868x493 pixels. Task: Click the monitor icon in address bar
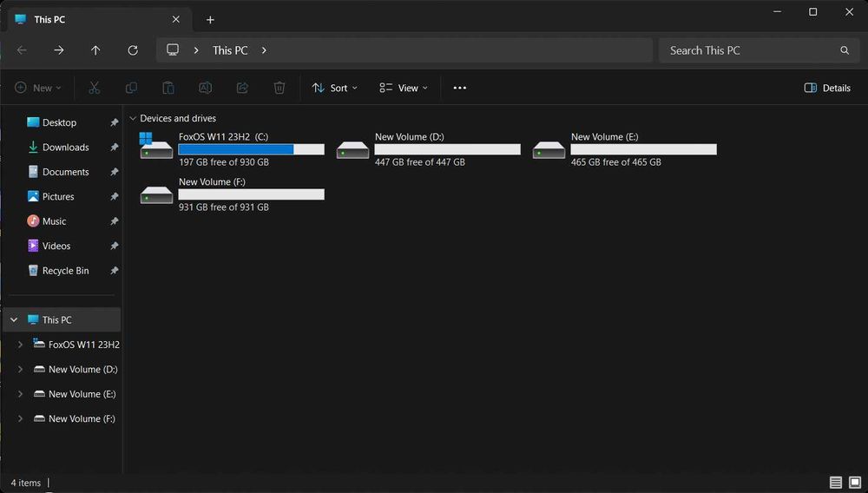pyautogui.click(x=173, y=49)
